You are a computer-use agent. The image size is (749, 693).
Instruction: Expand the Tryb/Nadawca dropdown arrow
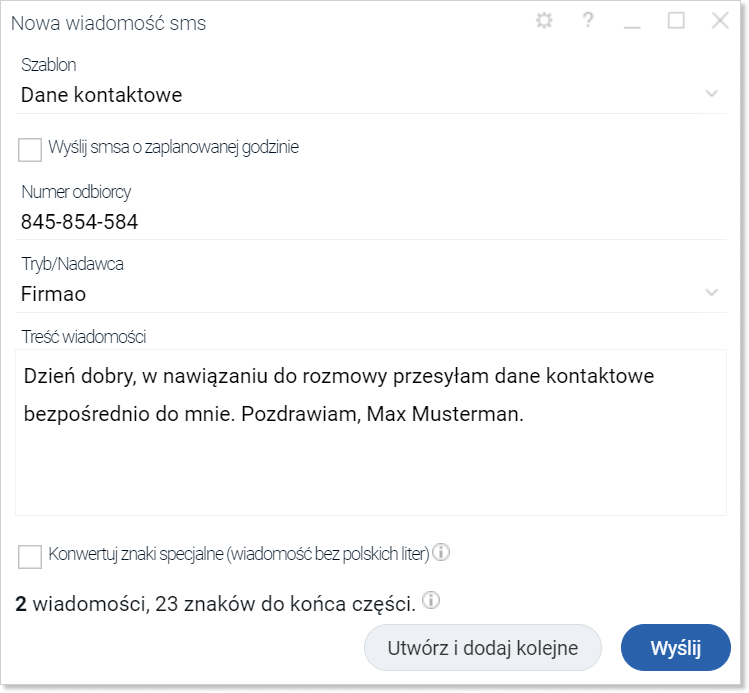pyautogui.click(x=712, y=292)
